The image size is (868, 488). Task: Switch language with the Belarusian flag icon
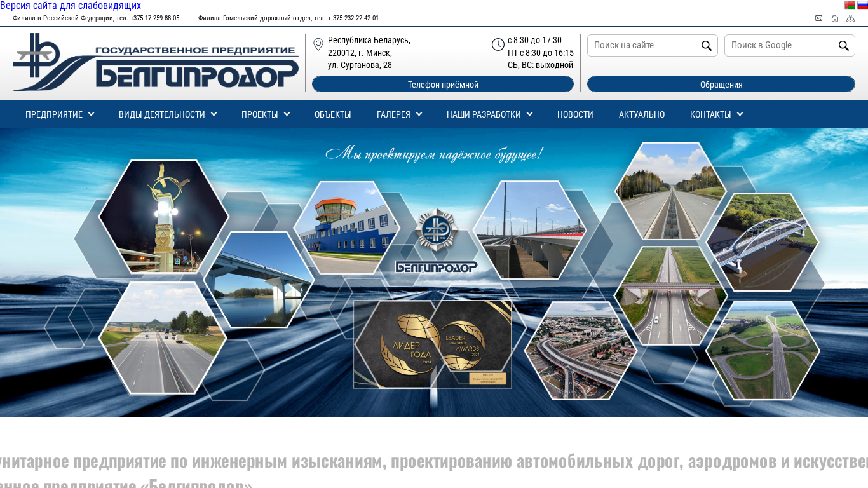pos(850,5)
